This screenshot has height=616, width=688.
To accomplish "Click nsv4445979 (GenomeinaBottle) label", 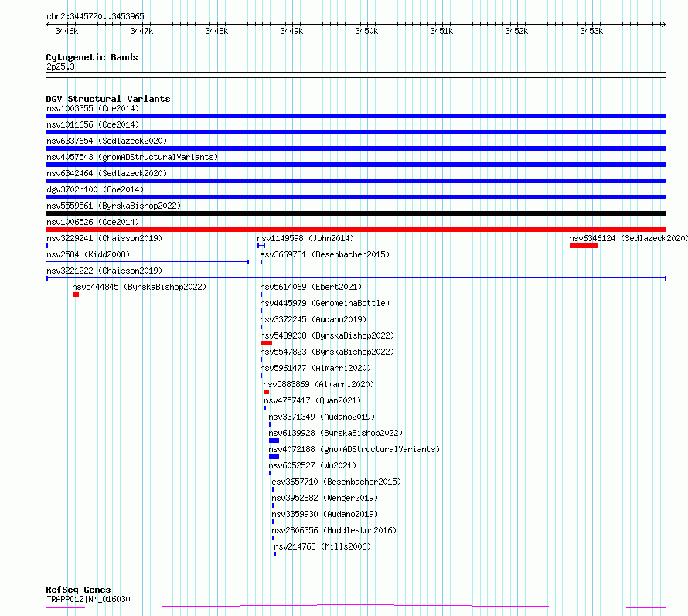I will click(x=325, y=303).
